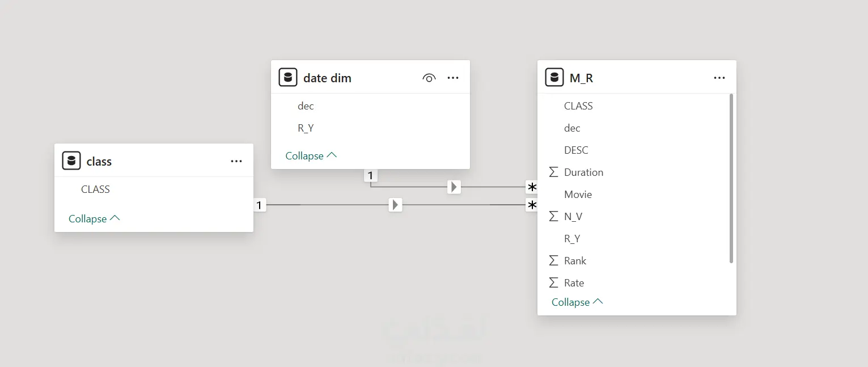Screen dimensions: 868x367
Task: Open more options menu for M_R table
Action: (719, 78)
